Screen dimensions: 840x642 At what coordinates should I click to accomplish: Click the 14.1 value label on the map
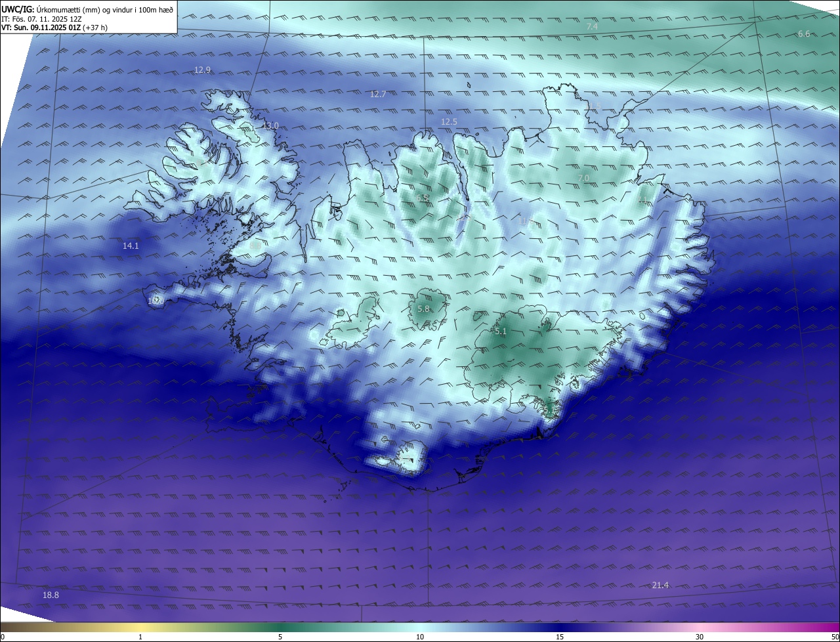coord(131,246)
